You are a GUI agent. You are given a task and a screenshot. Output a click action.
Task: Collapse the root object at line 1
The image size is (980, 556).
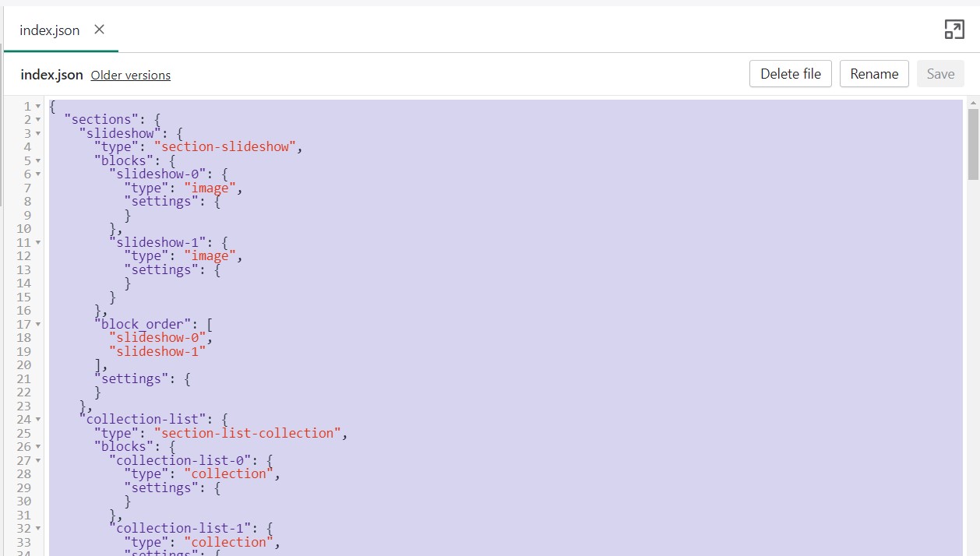pyautogui.click(x=38, y=107)
